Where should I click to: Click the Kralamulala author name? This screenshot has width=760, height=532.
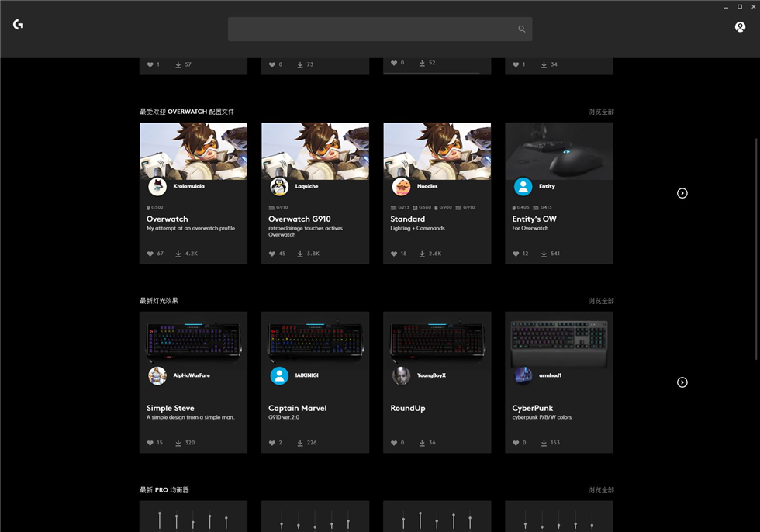189,186
